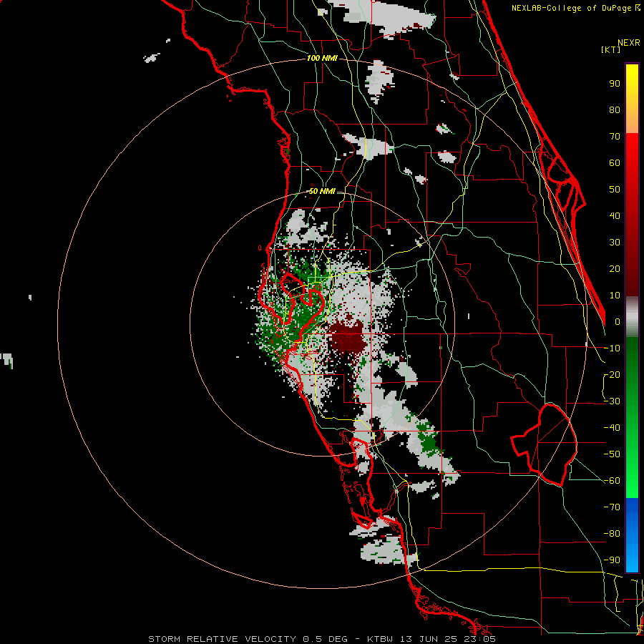The image size is (644, 644).
Task: Pick the gray near-zero segment of the color bar
Action: (x=632, y=316)
